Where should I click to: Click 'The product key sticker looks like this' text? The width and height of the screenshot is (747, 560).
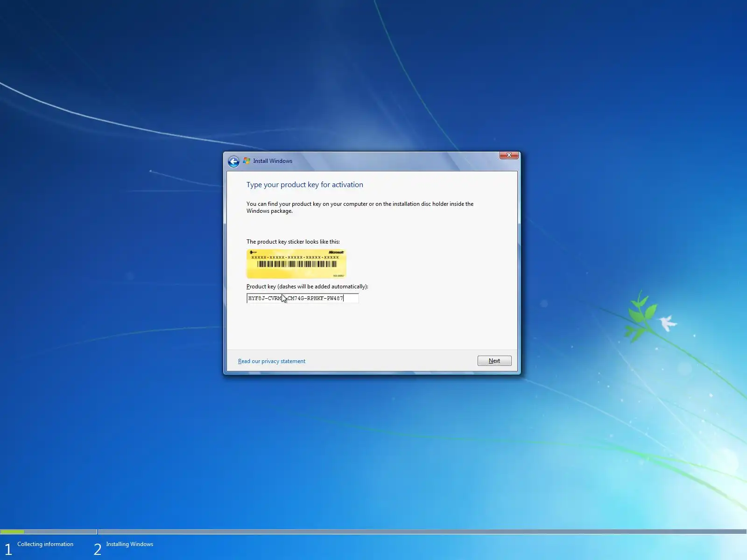pyautogui.click(x=293, y=242)
